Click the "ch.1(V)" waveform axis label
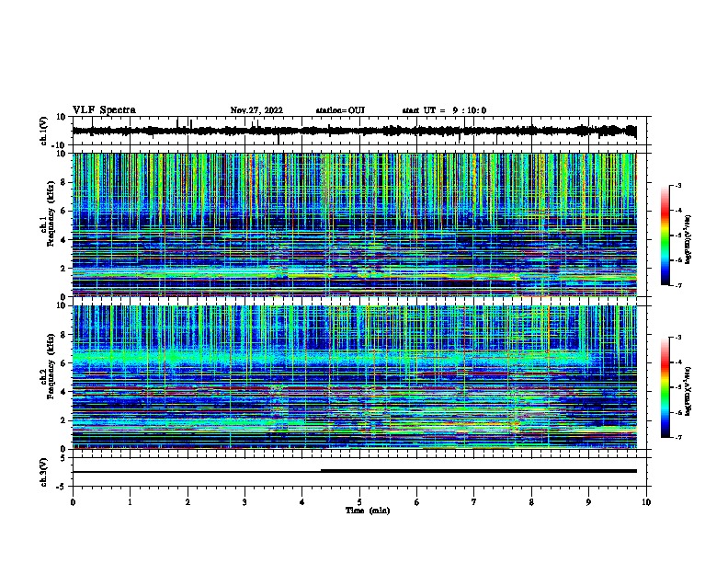The image size is (728, 563). pyautogui.click(x=44, y=131)
